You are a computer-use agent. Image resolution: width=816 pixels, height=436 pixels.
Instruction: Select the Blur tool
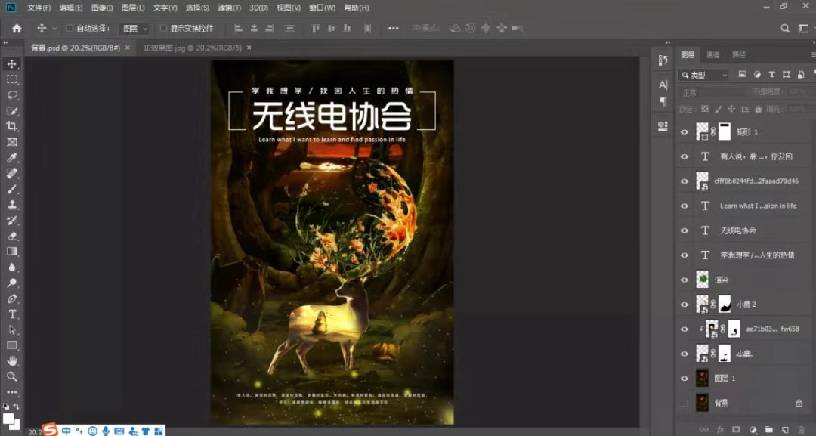(x=12, y=267)
